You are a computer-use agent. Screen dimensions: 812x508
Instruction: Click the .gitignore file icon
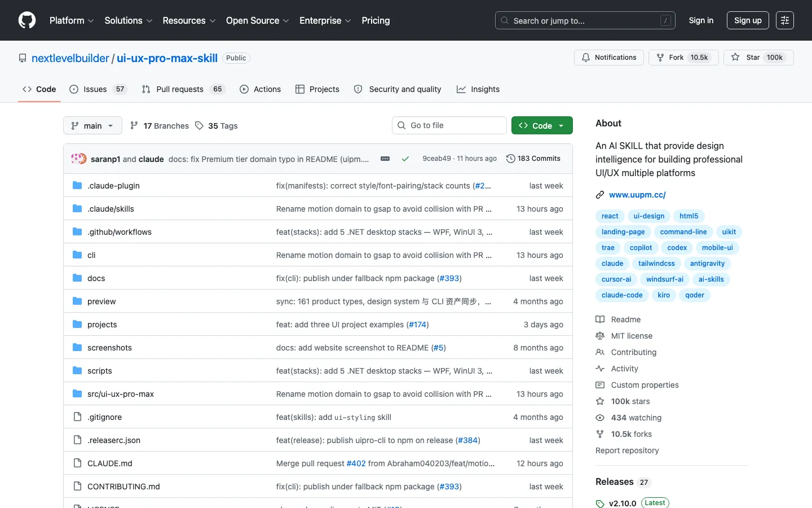77,417
